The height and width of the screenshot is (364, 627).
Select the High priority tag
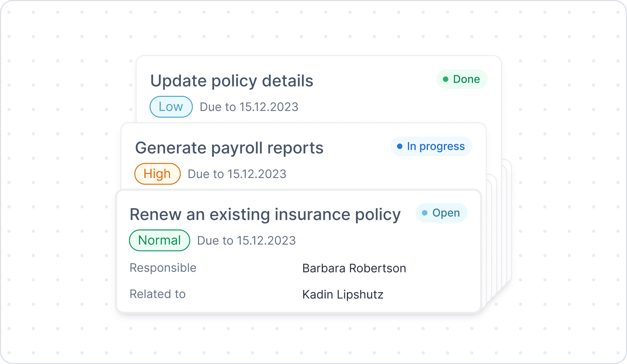(158, 174)
